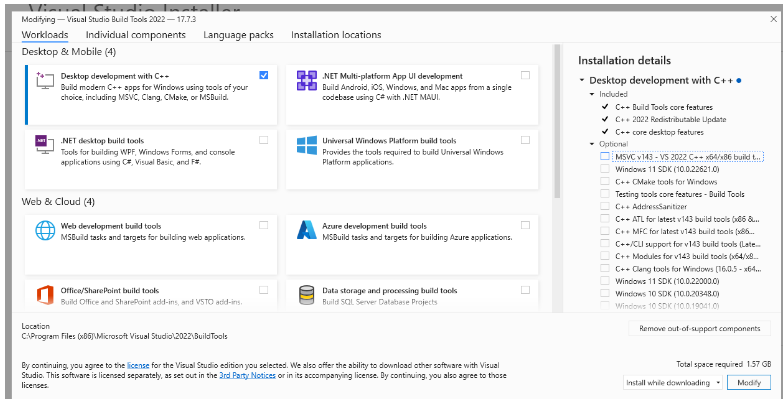Enable C++ Clang tools for Windows
Image resolution: width=783 pixels, height=399 pixels.
605,268
